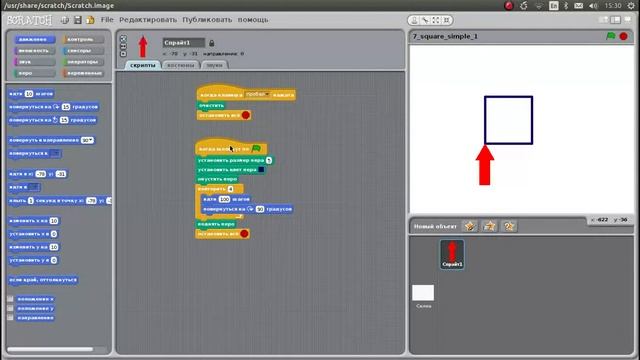Viewport: 640px width, 360px height.
Task: Click pen color swatch in set pen color block
Action: click(261, 169)
